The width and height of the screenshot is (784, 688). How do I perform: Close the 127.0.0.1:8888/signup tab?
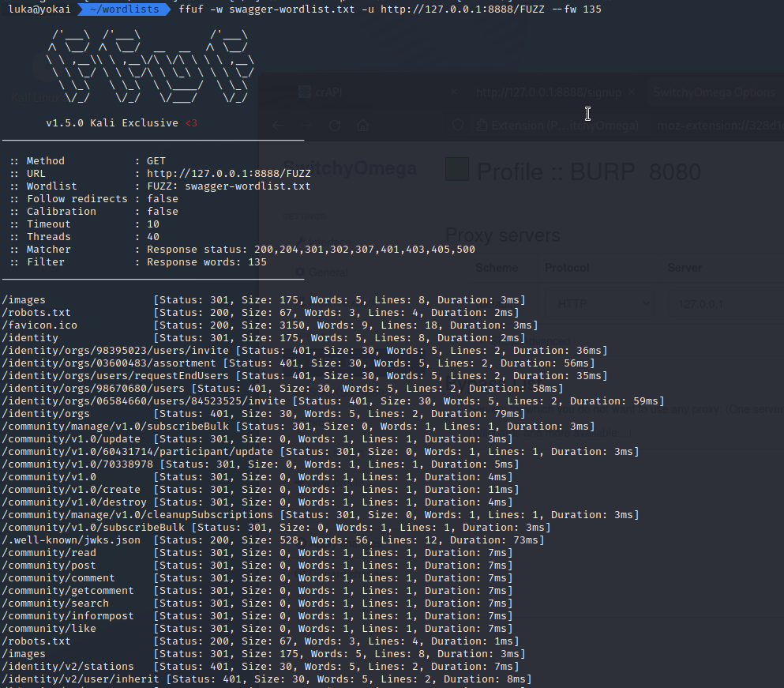tap(632, 92)
